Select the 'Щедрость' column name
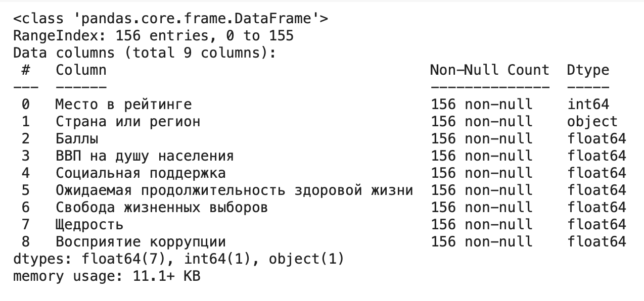 89,225
